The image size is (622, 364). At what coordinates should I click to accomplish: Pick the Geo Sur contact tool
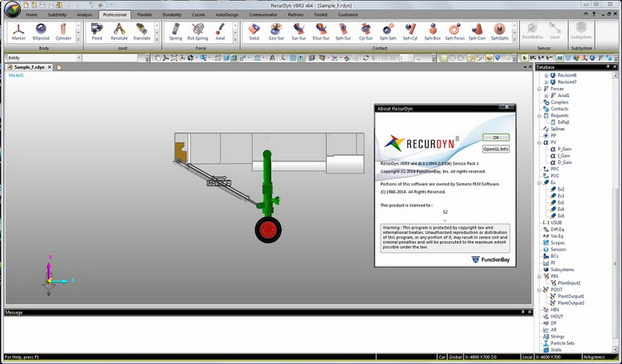tap(276, 32)
